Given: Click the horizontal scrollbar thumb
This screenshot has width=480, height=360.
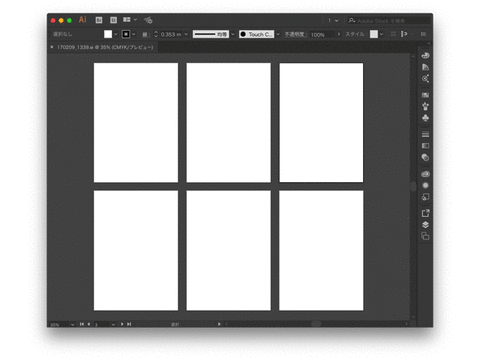Looking at the screenshot, I should pyautogui.click(x=316, y=324).
